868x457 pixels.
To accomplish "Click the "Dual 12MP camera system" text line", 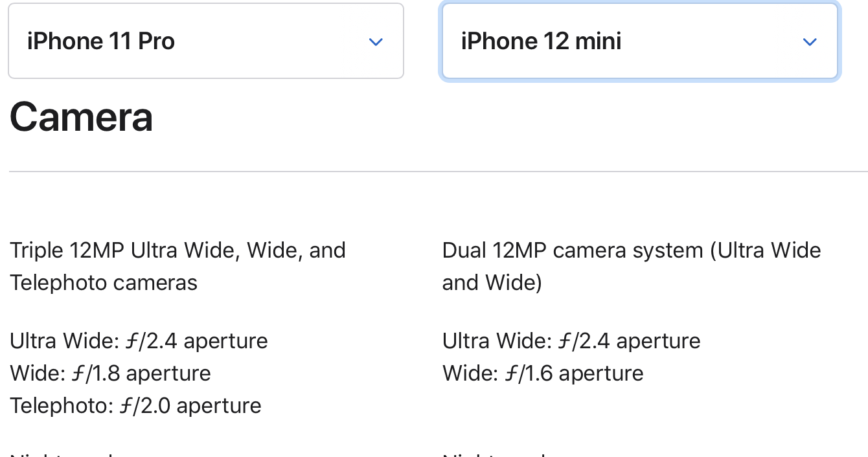I will pyautogui.click(x=632, y=251).
